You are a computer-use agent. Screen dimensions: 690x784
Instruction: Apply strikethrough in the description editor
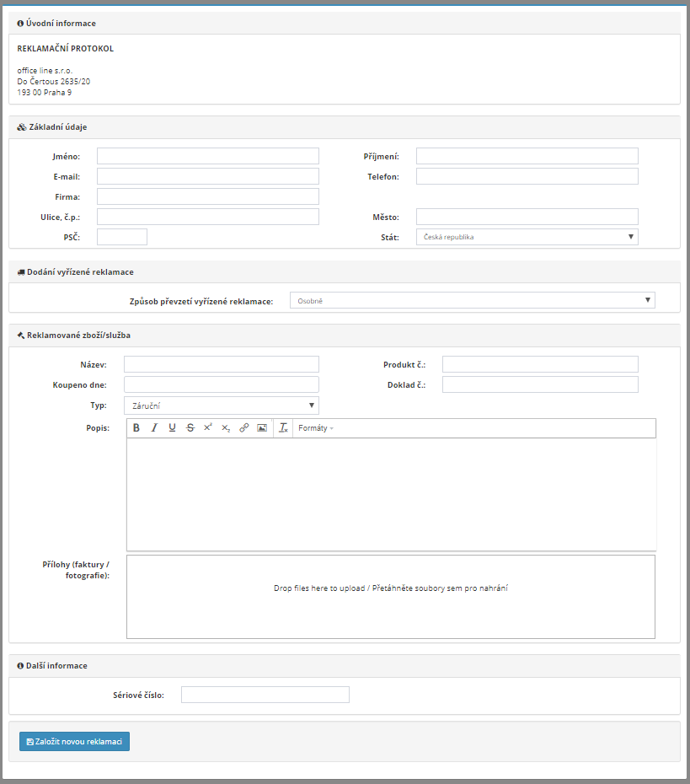click(x=190, y=428)
